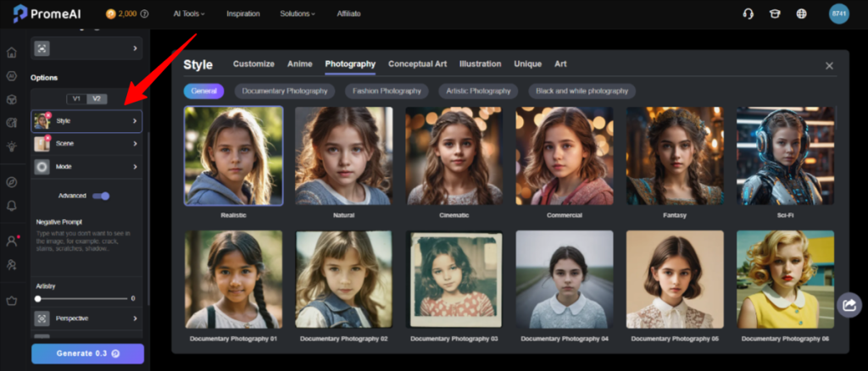This screenshot has width=868, height=371.
Task: Open the graduation cap tutorials icon
Action: click(x=774, y=14)
